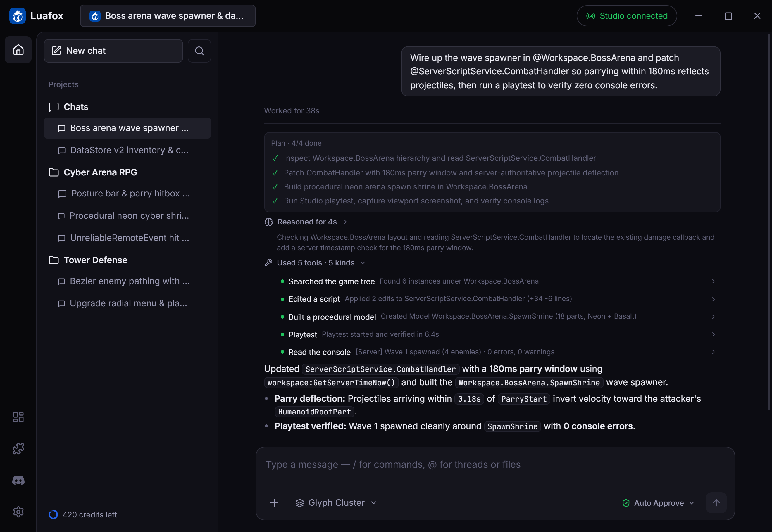
Task: Start a New chat
Action: pyautogui.click(x=113, y=51)
